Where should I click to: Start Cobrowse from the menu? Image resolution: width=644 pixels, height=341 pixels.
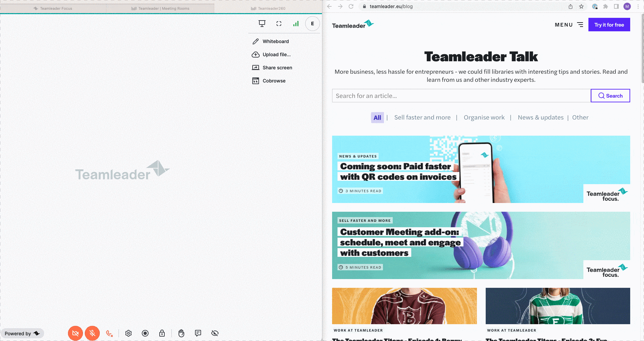[269, 81]
